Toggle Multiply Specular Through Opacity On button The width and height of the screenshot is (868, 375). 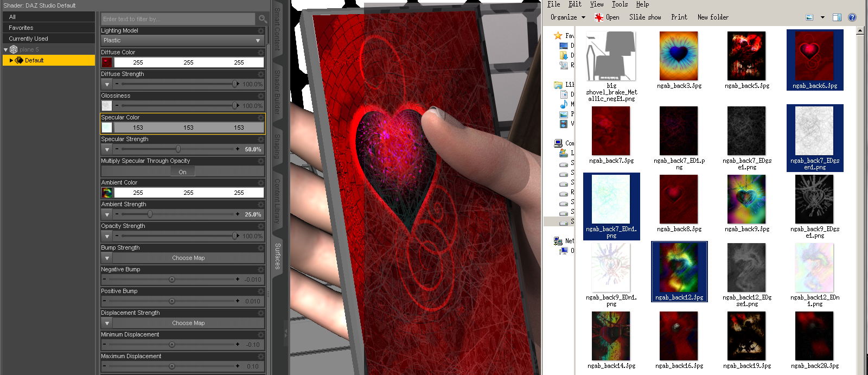[x=182, y=171]
